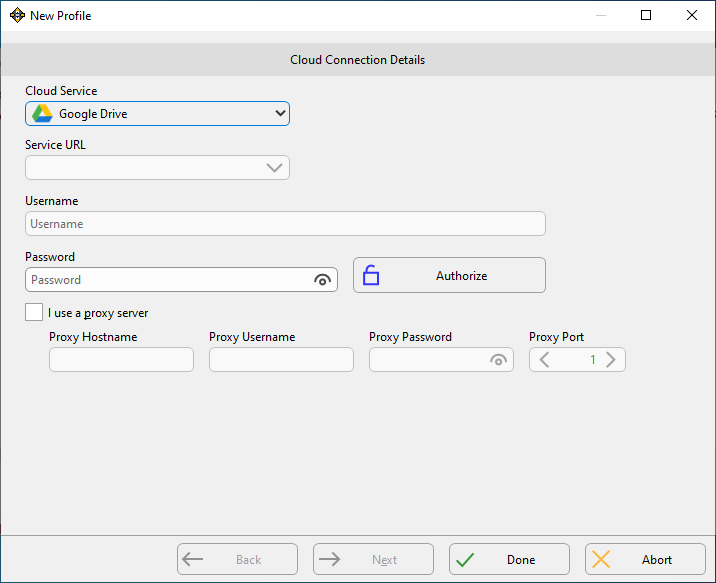This screenshot has height=583, width=716.
Task: Click the app icon in the title bar
Action: coord(17,16)
